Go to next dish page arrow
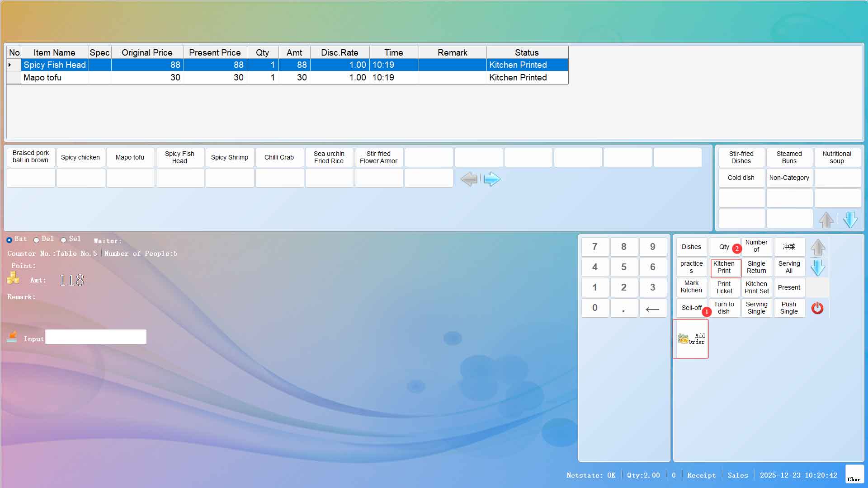Viewport: 868px width, 488px height. 491,179
